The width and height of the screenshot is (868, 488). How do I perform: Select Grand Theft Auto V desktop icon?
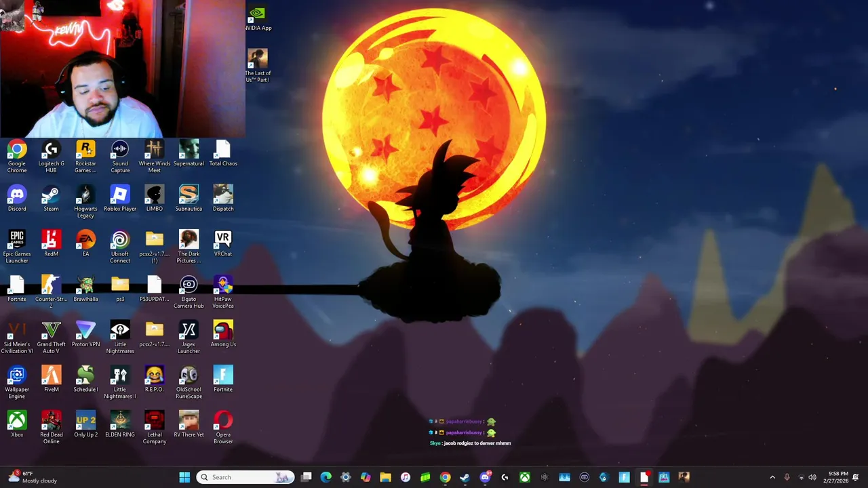[x=51, y=338]
